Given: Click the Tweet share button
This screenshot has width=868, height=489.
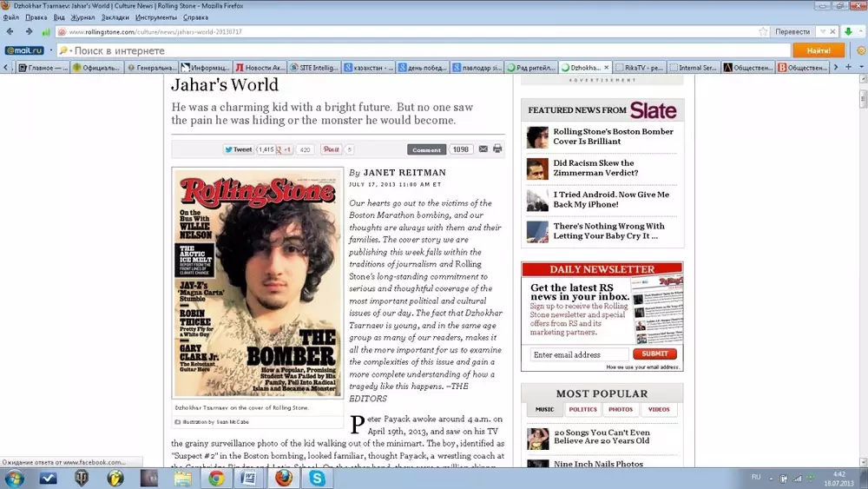Looking at the screenshot, I should [238, 149].
